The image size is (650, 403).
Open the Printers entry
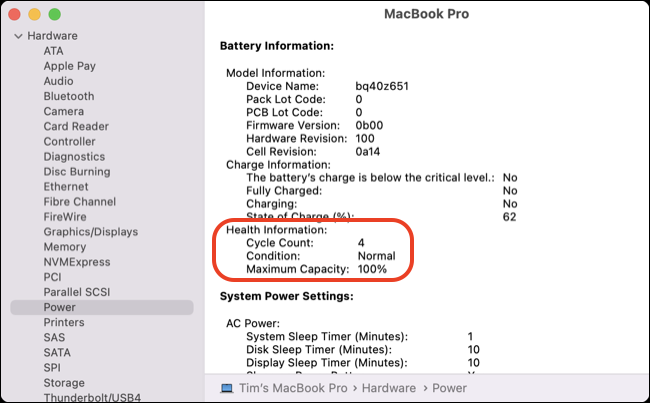[63, 322]
